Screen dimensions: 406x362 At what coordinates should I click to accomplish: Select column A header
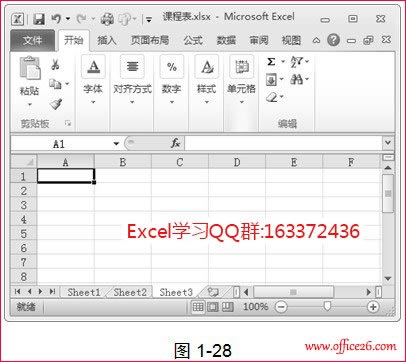point(65,162)
